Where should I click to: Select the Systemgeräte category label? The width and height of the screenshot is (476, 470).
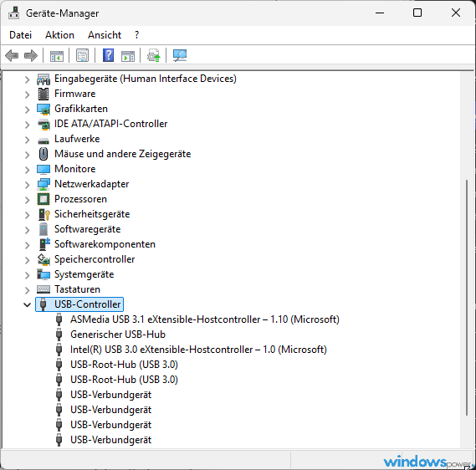tap(84, 274)
